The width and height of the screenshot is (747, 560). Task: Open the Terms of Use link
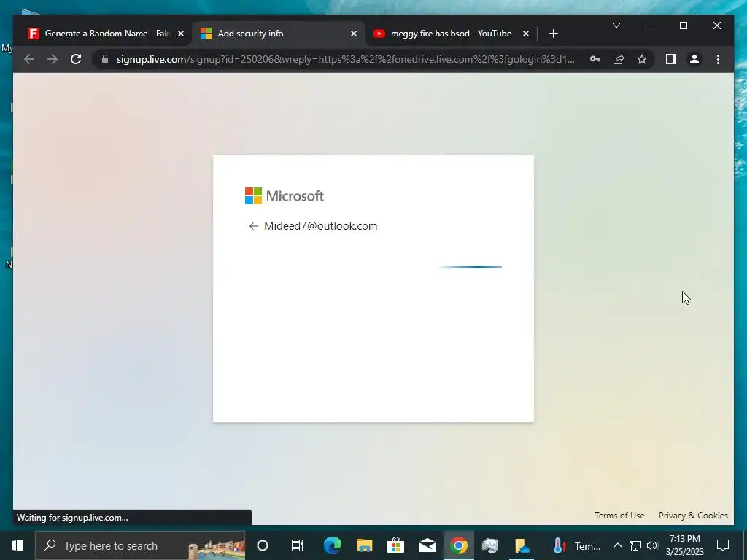[x=619, y=516]
